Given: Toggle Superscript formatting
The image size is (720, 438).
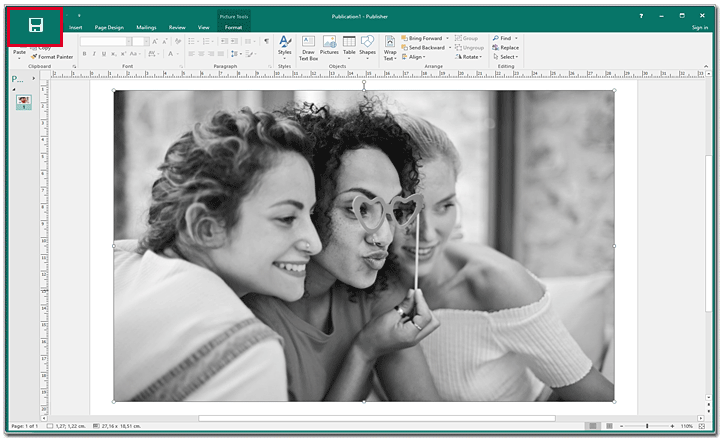Looking at the screenshot, I should click(x=123, y=54).
